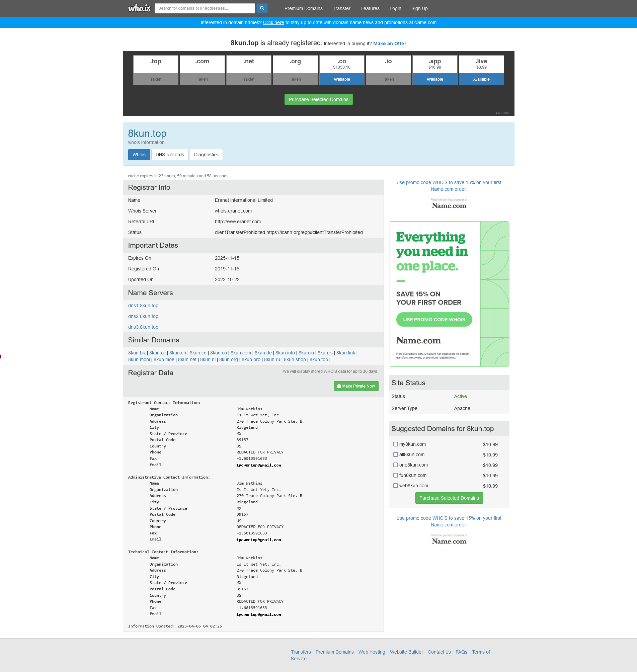Click the registration date '2019-11-15'

tap(227, 269)
